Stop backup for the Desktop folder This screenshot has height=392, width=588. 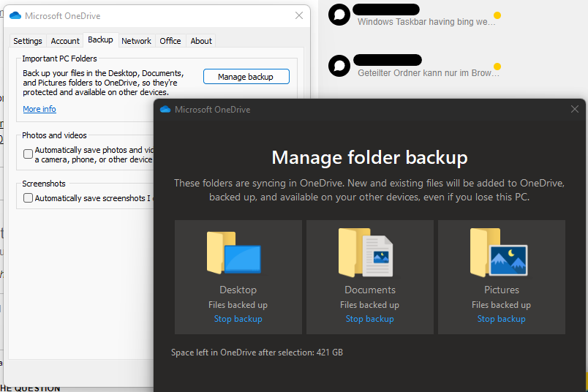(238, 319)
